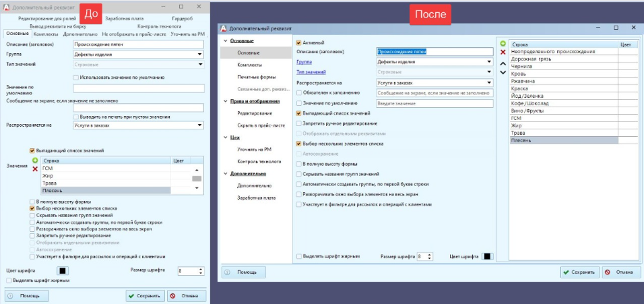Click green add row icon in After window
This screenshot has height=304, width=644.
tap(503, 44)
